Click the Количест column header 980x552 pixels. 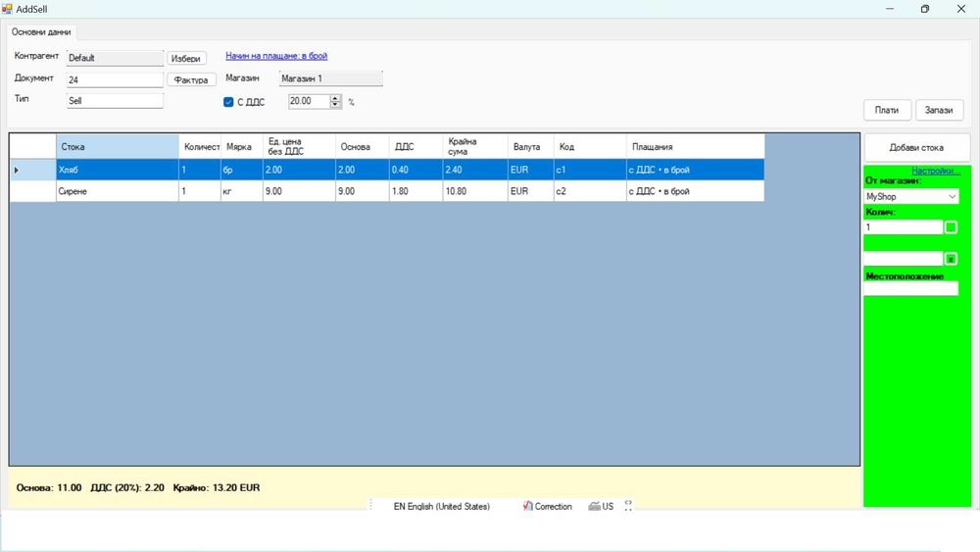200,146
